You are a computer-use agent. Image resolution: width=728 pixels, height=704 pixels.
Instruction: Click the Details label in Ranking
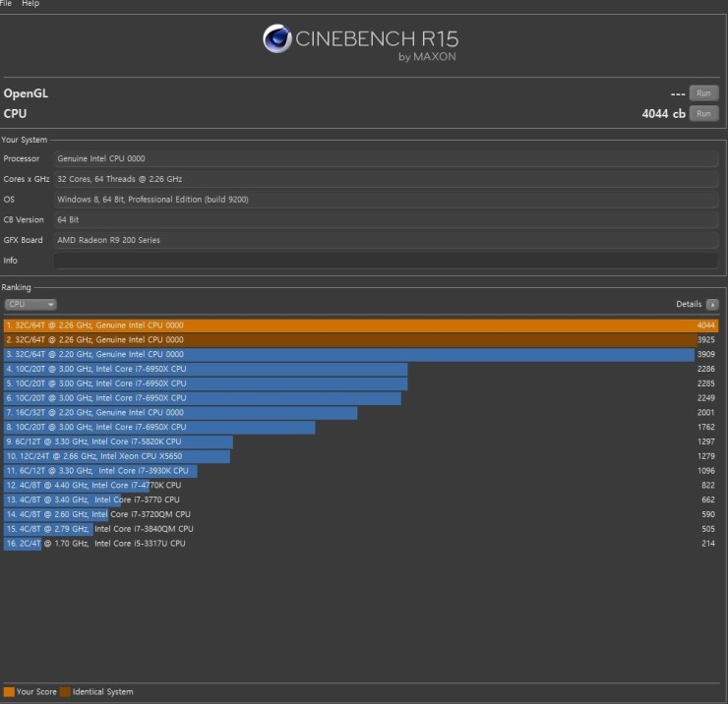[x=689, y=304]
